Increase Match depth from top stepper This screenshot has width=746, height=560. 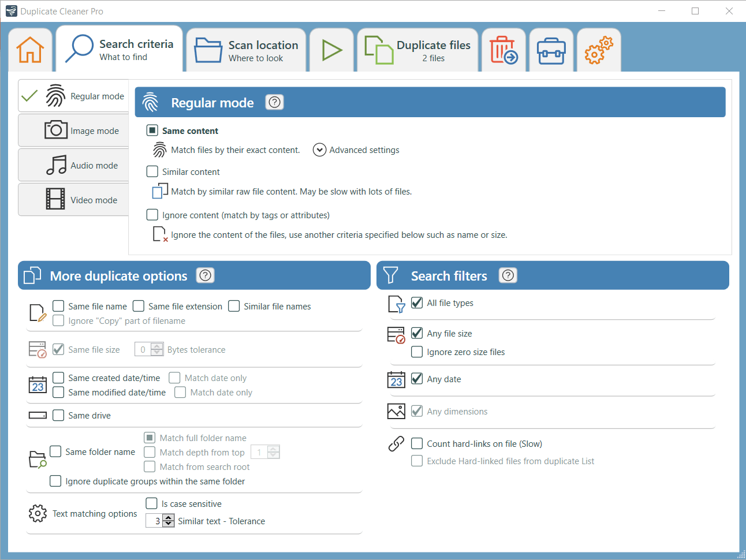(274, 449)
